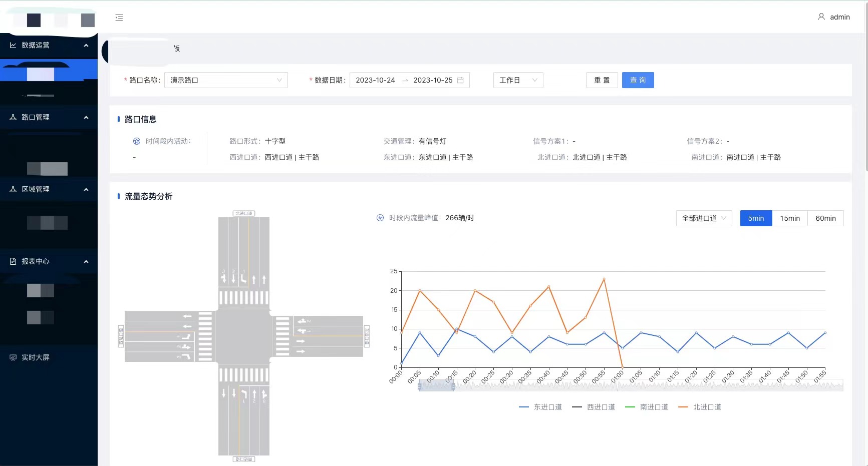Click the 信号方案1 label
The width and height of the screenshot is (868, 466).
551,141
